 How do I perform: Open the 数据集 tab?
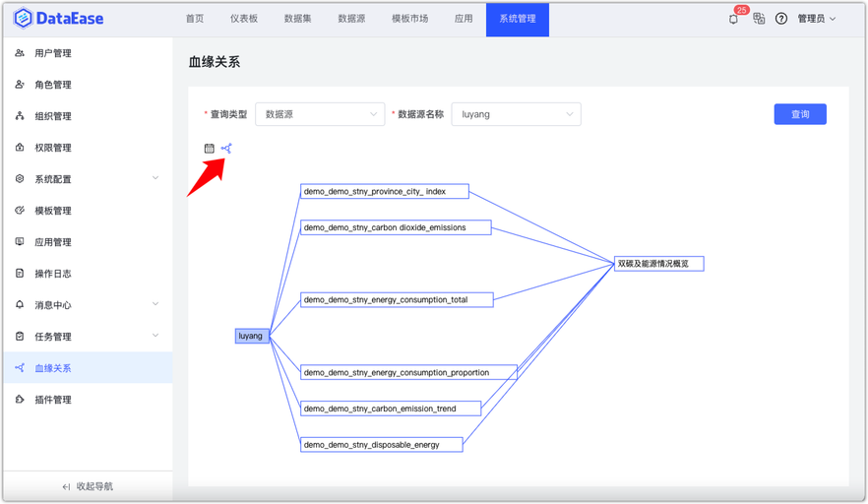[x=298, y=19]
